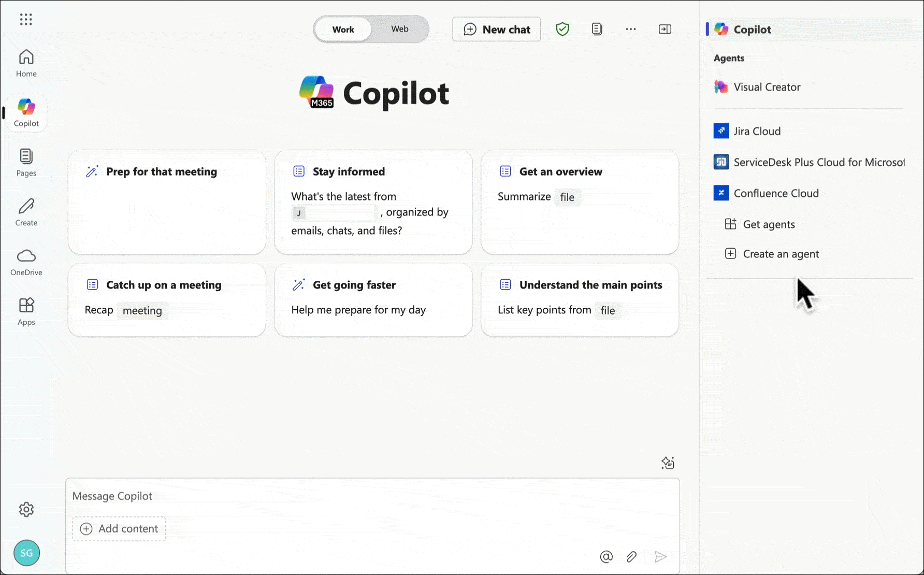
Task: Open settings gear icon
Action: click(26, 510)
